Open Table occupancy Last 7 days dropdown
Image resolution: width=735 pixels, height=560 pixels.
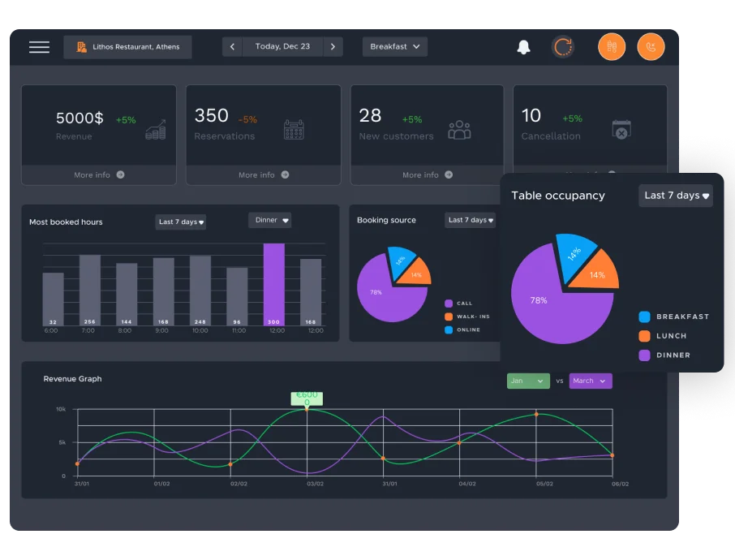tap(676, 196)
